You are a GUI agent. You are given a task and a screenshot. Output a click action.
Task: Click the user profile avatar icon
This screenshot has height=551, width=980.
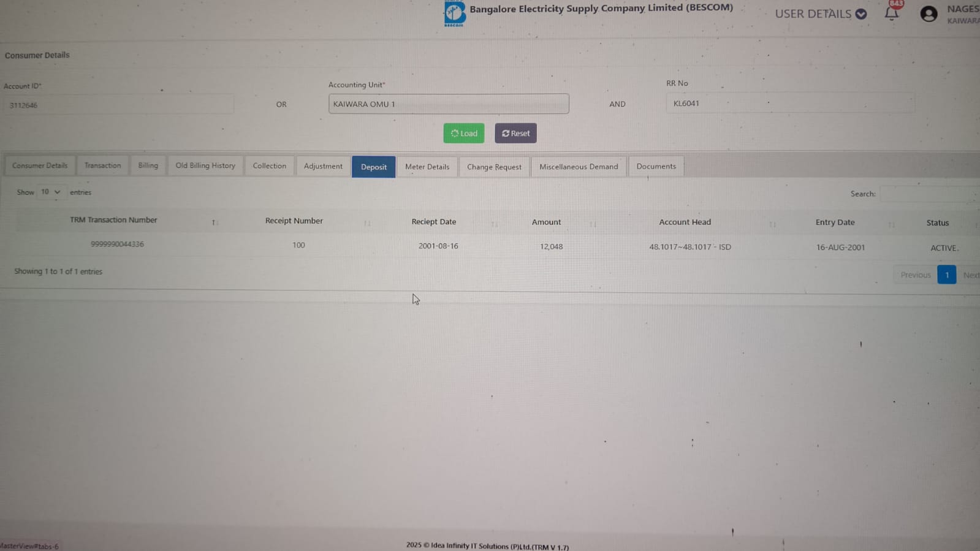929,13
